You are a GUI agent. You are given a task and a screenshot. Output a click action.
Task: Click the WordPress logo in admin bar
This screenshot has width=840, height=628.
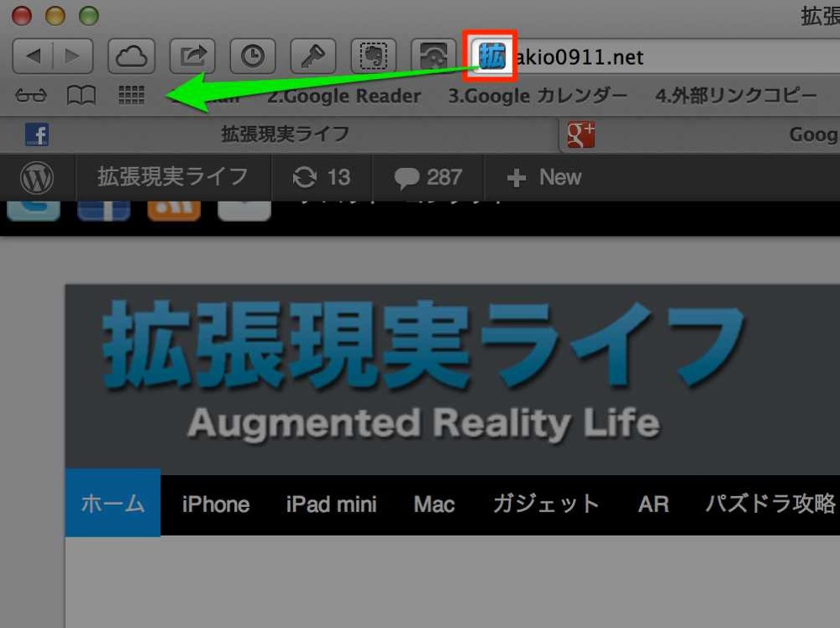tap(37, 178)
